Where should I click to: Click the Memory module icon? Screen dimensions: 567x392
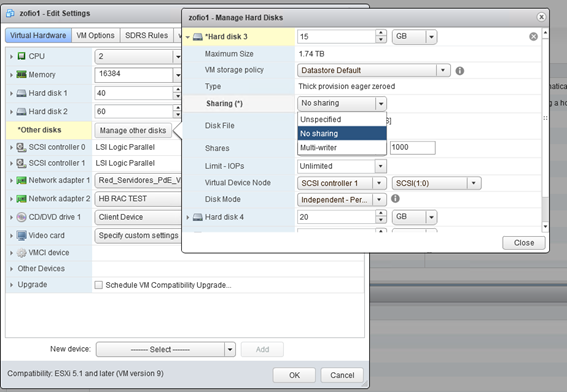(x=22, y=74)
